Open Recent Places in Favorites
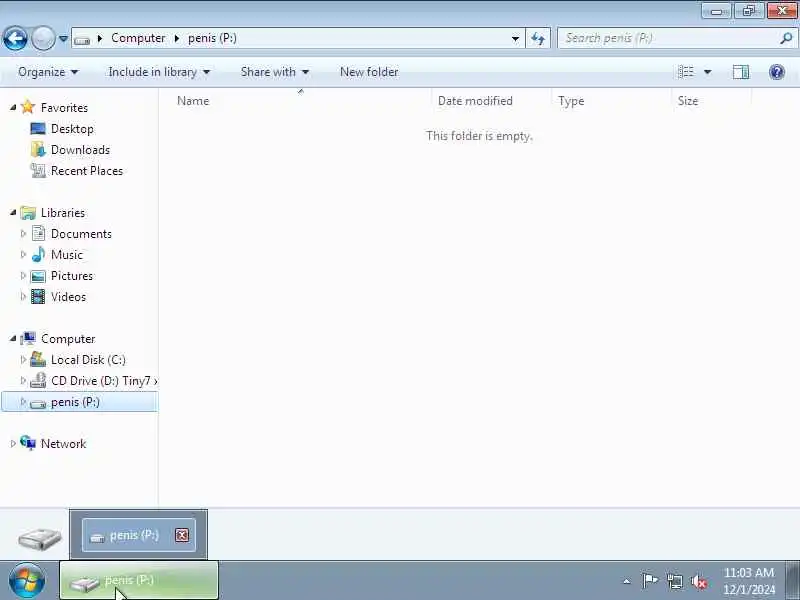Screen dimensions: 800x600 [x=87, y=170]
